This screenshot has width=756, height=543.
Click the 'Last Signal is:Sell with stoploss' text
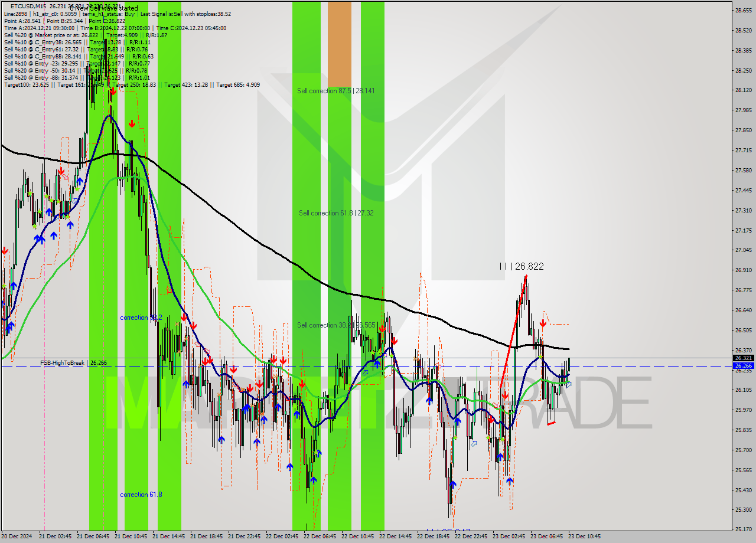177,14
